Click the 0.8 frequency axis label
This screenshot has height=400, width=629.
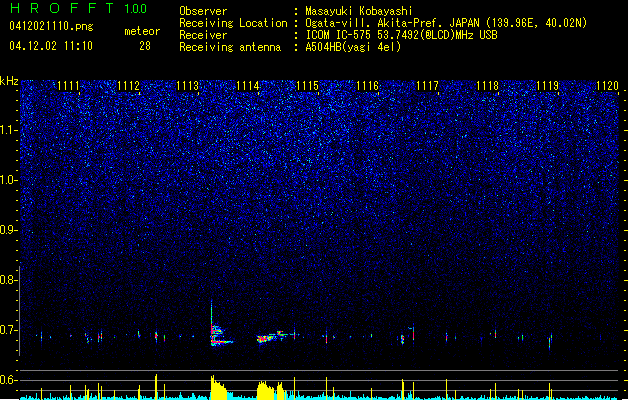(8, 280)
